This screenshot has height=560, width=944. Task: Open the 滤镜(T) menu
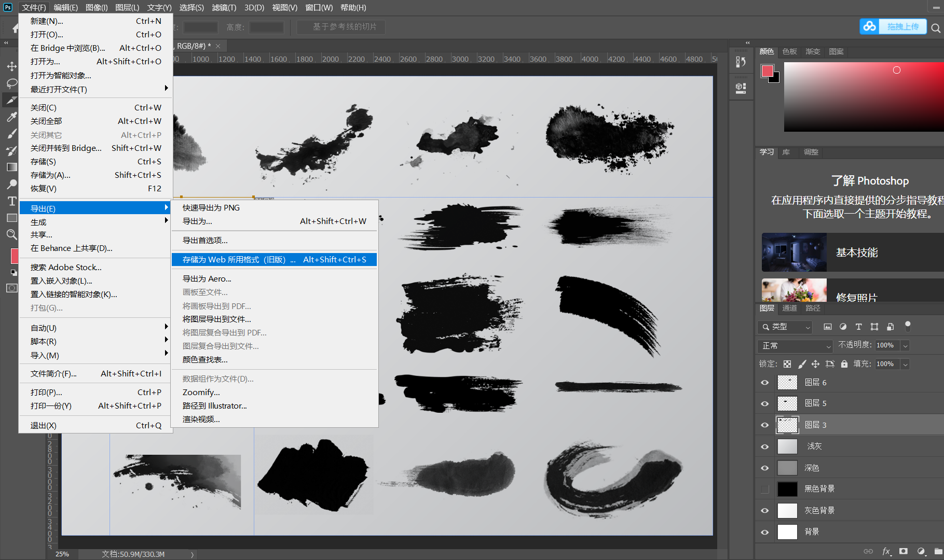tap(224, 7)
